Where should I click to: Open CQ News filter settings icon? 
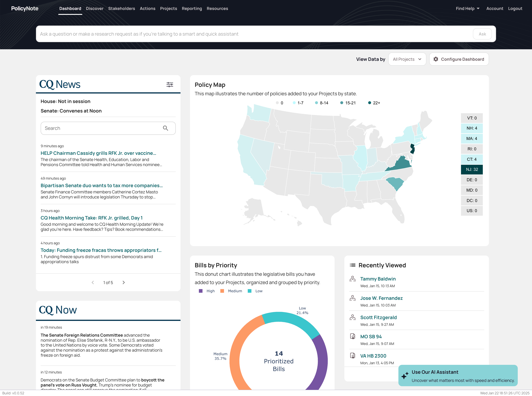[170, 85]
